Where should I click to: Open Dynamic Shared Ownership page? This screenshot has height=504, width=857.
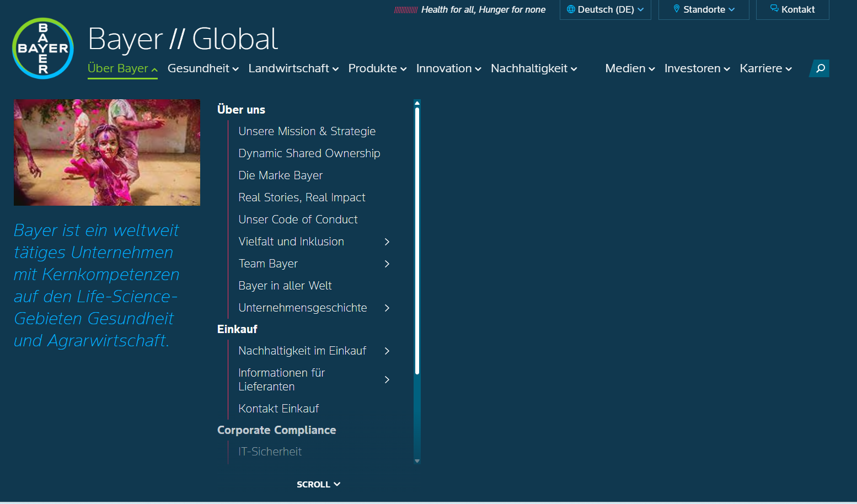(x=309, y=153)
